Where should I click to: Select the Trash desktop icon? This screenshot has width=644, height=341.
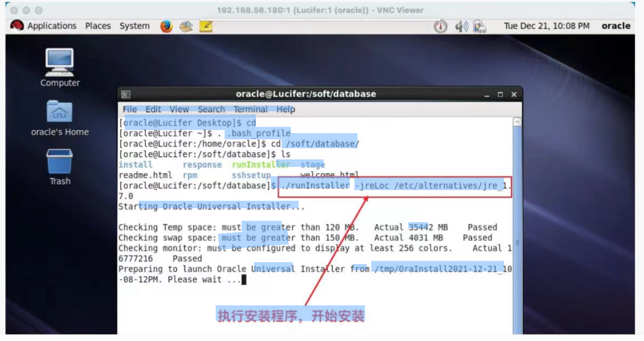click(60, 167)
